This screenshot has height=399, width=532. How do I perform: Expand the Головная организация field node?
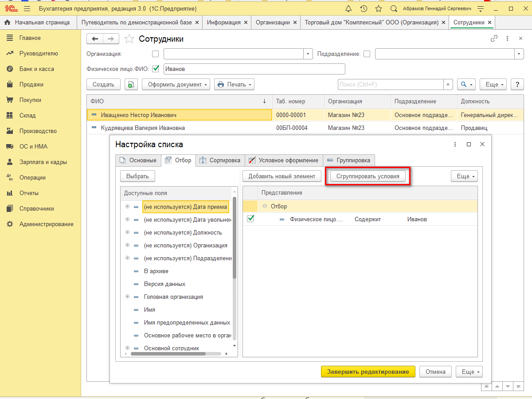pos(127,297)
